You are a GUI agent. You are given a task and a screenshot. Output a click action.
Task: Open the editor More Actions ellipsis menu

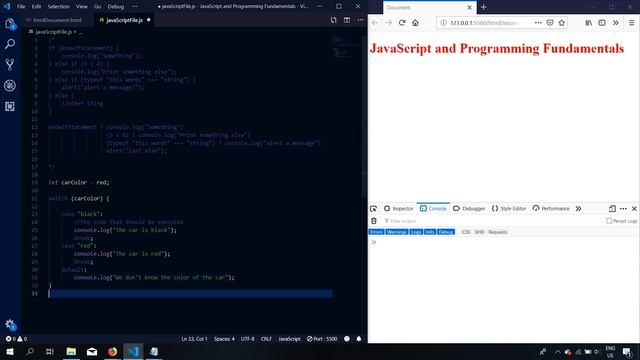360,20
